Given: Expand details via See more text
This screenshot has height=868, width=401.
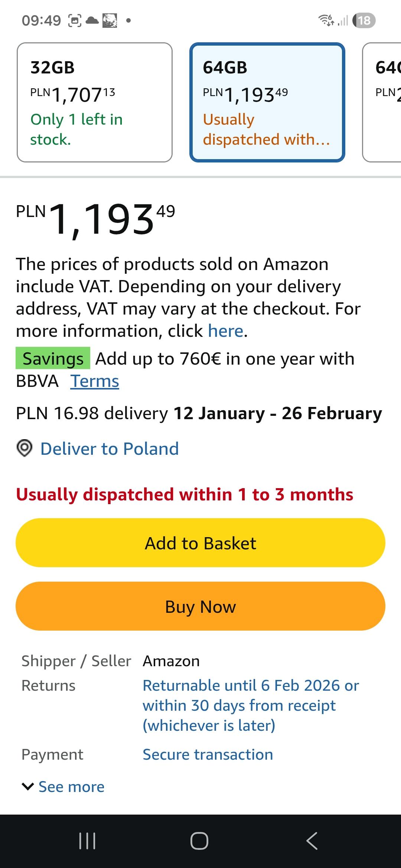Looking at the screenshot, I should click(x=72, y=786).
